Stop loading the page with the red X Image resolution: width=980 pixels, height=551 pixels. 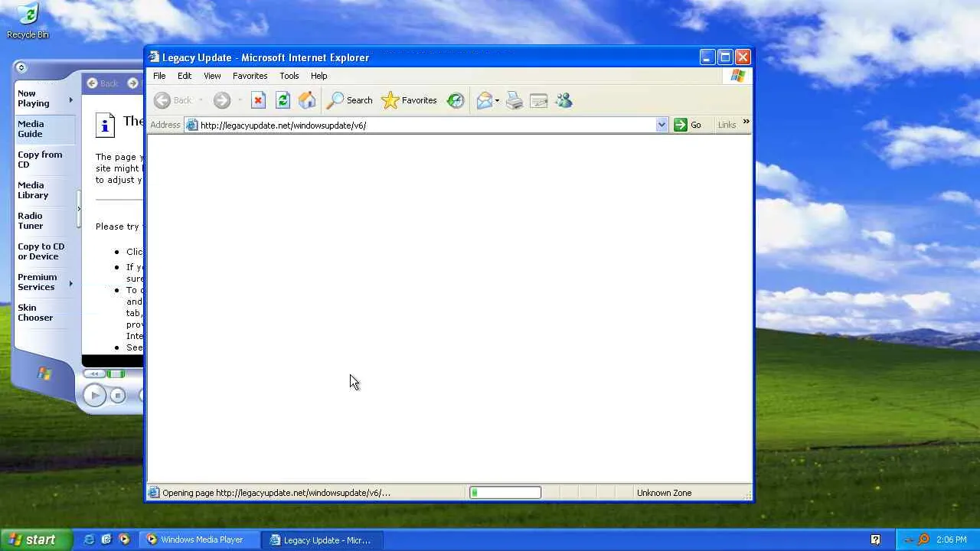pyautogui.click(x=258, y=100)
